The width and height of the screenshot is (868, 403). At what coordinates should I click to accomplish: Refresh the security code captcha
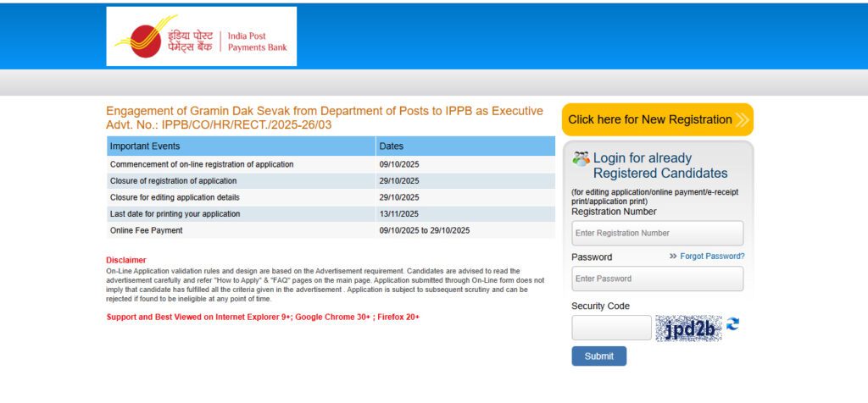[733, 324]
